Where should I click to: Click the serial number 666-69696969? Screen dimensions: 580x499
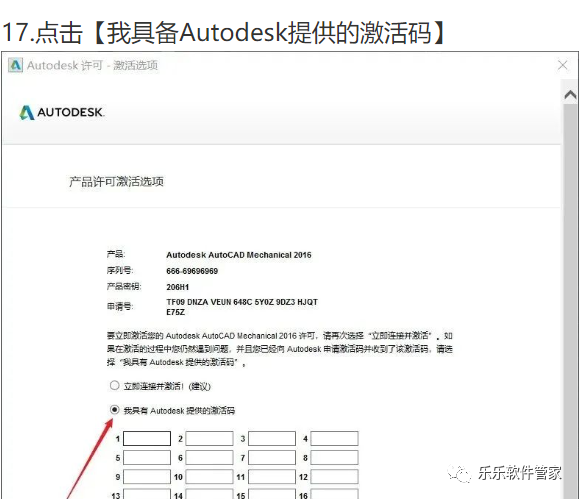tap(192, 271)
